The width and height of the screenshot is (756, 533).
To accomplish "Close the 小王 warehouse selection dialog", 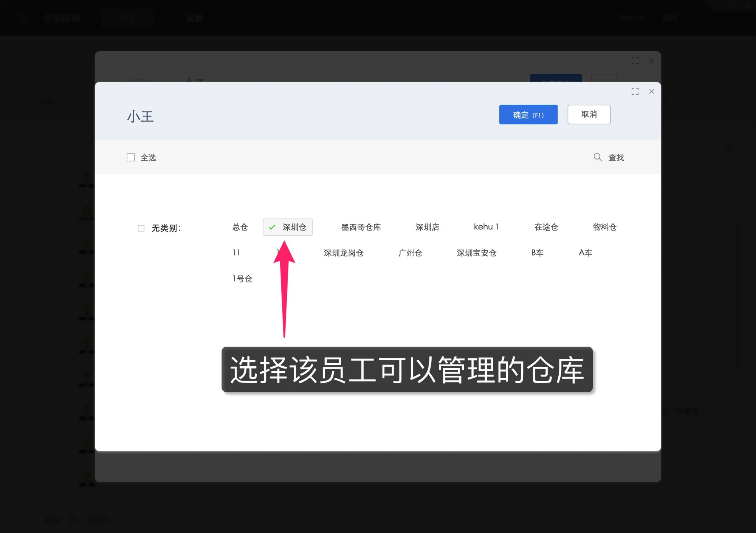I will pyautogui.click(x=652, y=91).
